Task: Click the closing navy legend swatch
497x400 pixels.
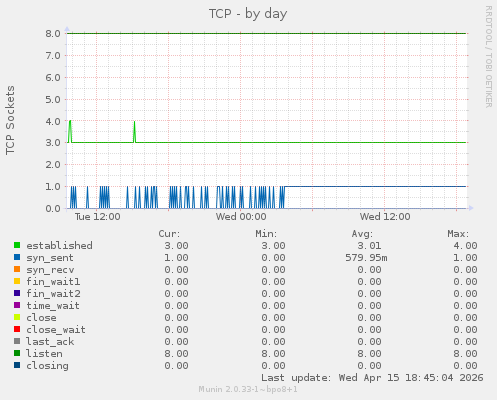Action: [17, 365]
